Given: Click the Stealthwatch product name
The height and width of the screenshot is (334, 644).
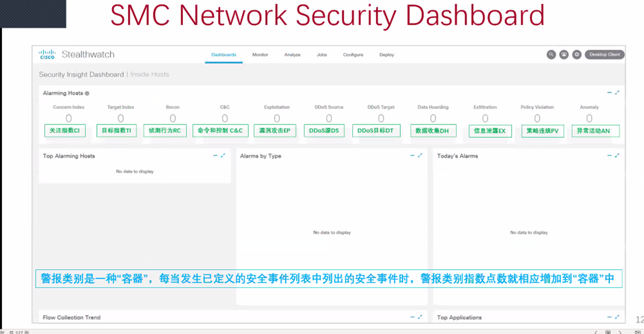Looking at the screenshot, I should coord(88,54).
